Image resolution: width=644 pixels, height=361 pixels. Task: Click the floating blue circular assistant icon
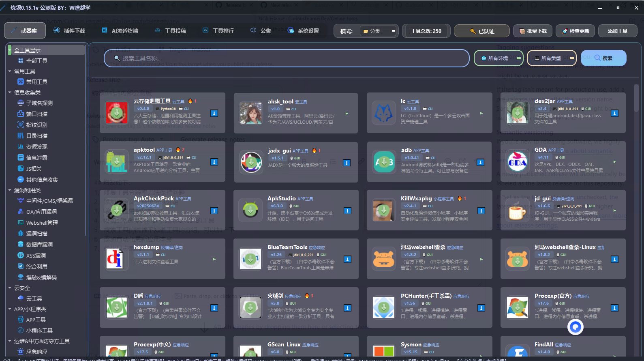tap(575, 327)
